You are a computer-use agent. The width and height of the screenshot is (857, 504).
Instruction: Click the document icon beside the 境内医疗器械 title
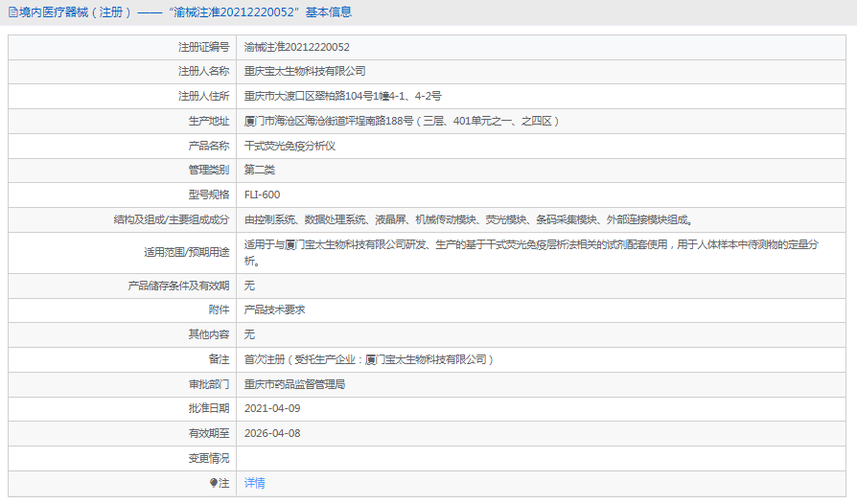12,12
